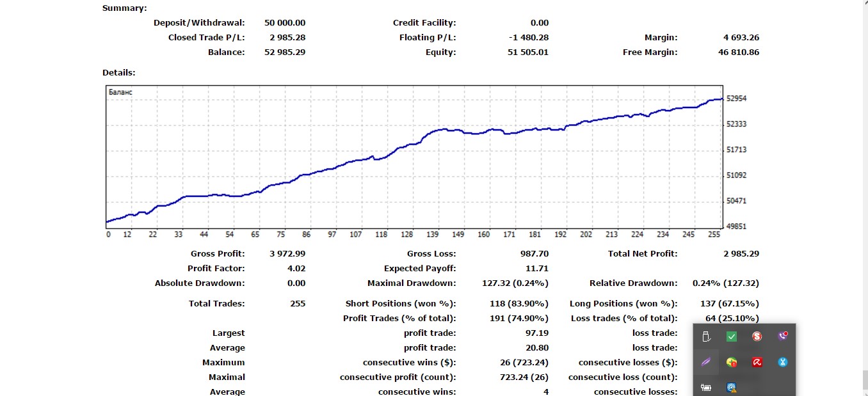Click the Profit Factor value 4.02
This screenshot has width=868, height=396.
point(296,269)
